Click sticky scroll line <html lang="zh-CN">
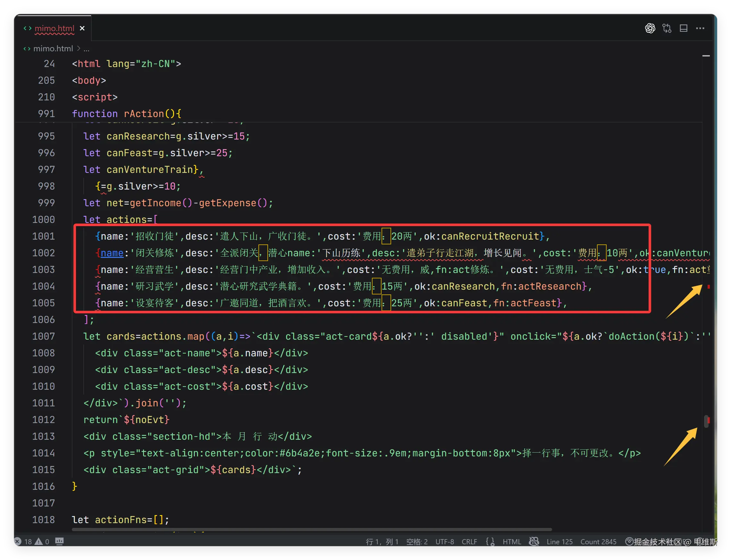 [x=127, y=64]
